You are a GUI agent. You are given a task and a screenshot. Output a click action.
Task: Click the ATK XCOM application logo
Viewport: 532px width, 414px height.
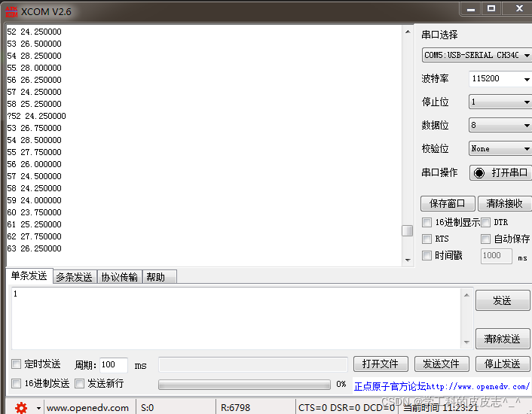point(11,11)
